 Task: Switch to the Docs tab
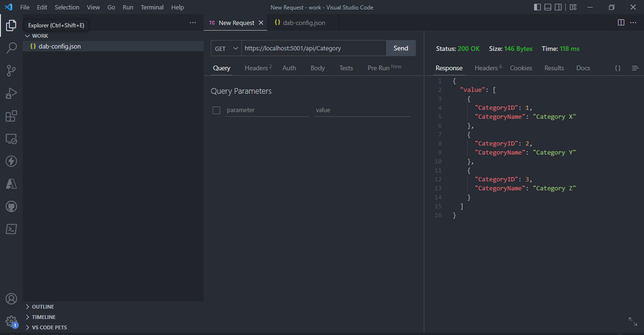point(583,68)
